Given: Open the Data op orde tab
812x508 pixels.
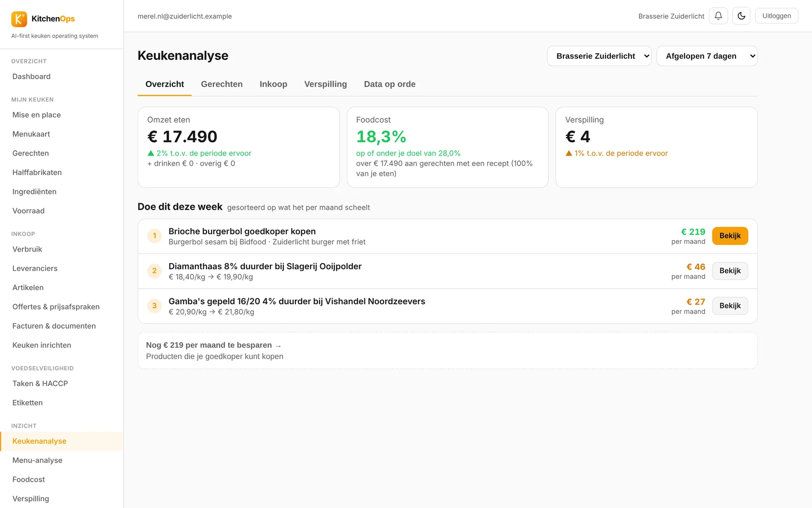Looking at the screenshot, I should 390,84.
